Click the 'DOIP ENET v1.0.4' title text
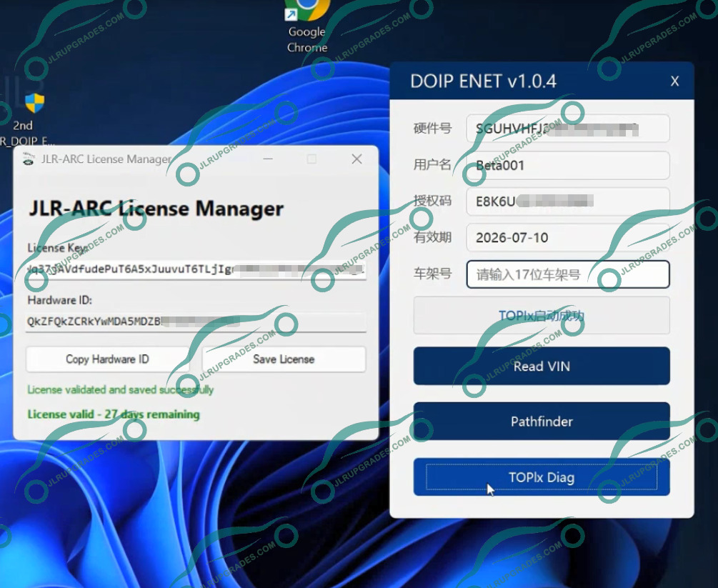 (483, 81)
